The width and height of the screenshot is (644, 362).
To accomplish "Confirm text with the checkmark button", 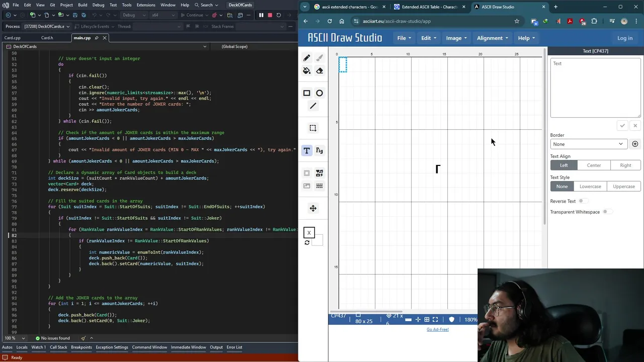I will tap(622, 126).
